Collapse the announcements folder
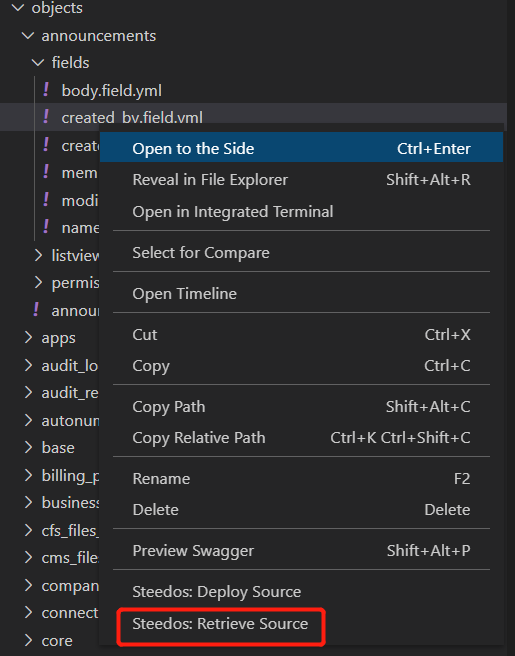The image size is (515, 656). pyautogui.click(x=28, y=36)
